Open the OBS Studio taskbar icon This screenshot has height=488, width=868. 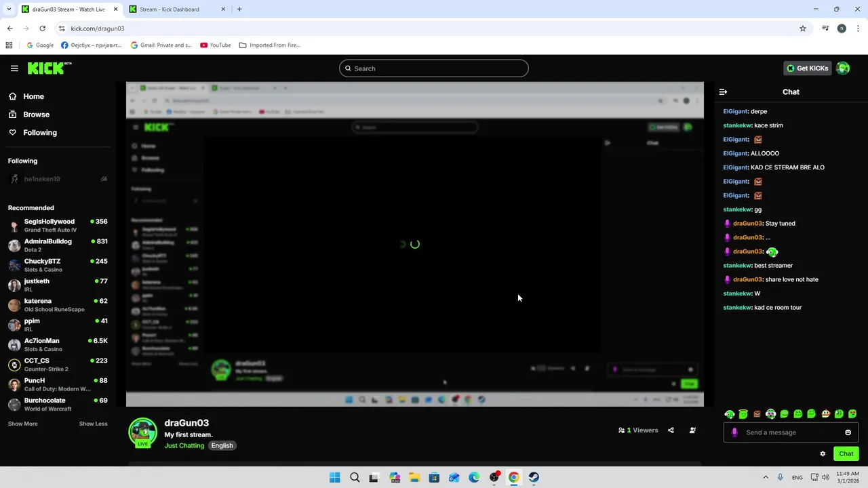(x=494, y=478)
